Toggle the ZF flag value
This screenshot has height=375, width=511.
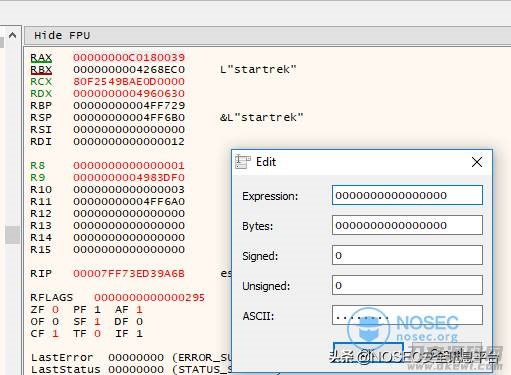(55, 310)
